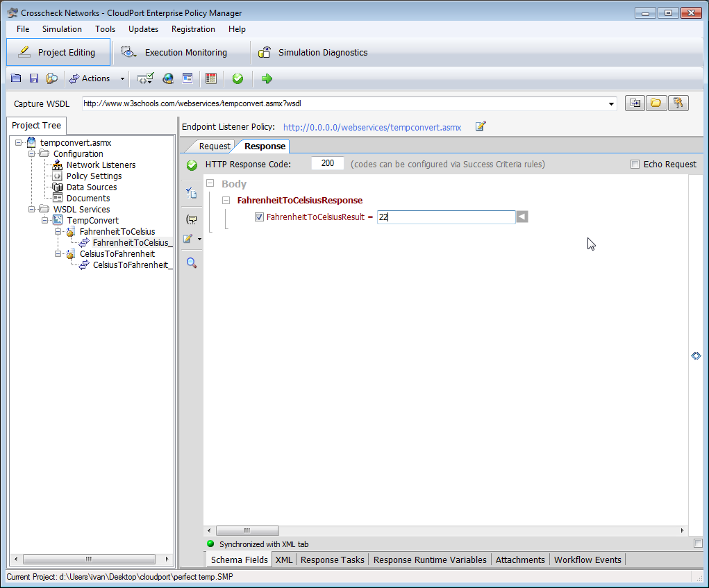Open the Attachments tab
709x588 pixels.
[520, 560]
